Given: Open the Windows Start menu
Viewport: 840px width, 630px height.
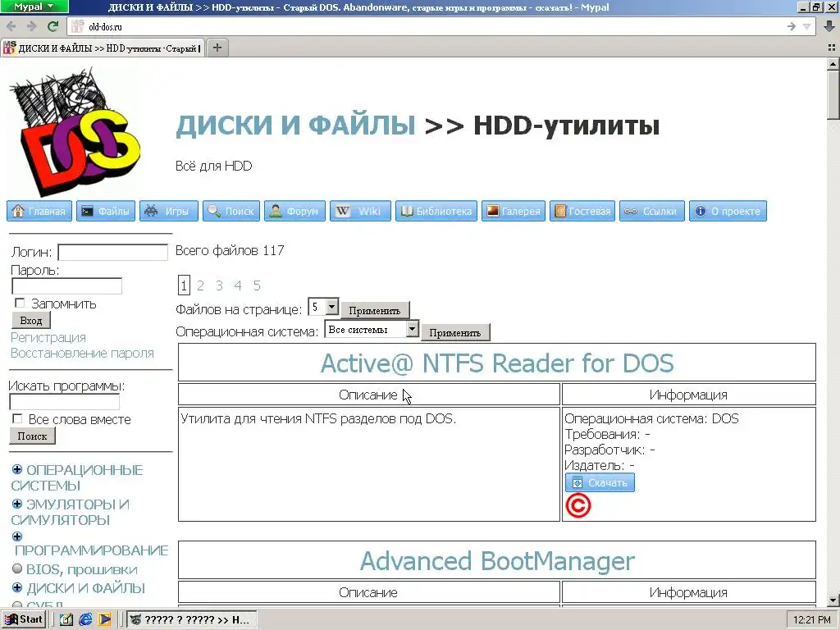Looking at the screenshot, I should pyautogui.click(x=24, y=619).
